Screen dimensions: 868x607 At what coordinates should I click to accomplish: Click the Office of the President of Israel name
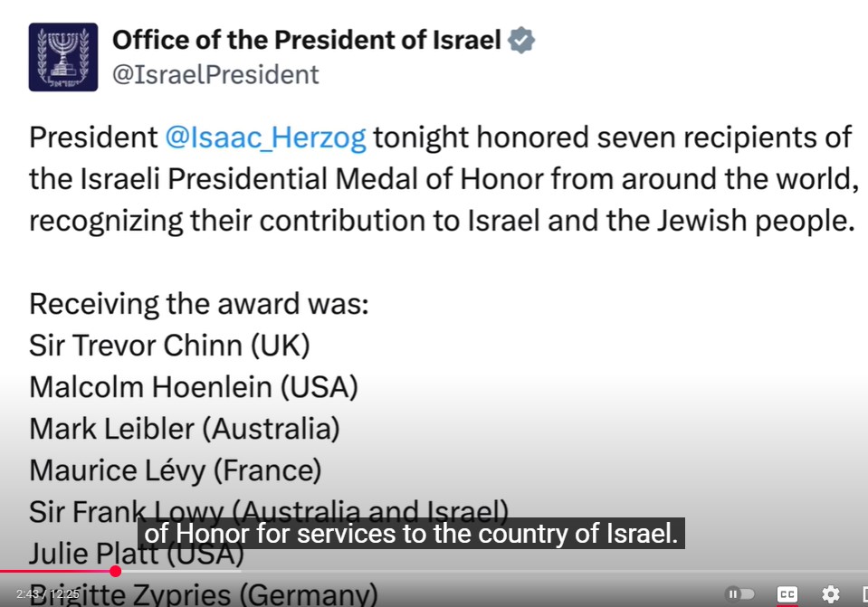(x=306, y=41)
